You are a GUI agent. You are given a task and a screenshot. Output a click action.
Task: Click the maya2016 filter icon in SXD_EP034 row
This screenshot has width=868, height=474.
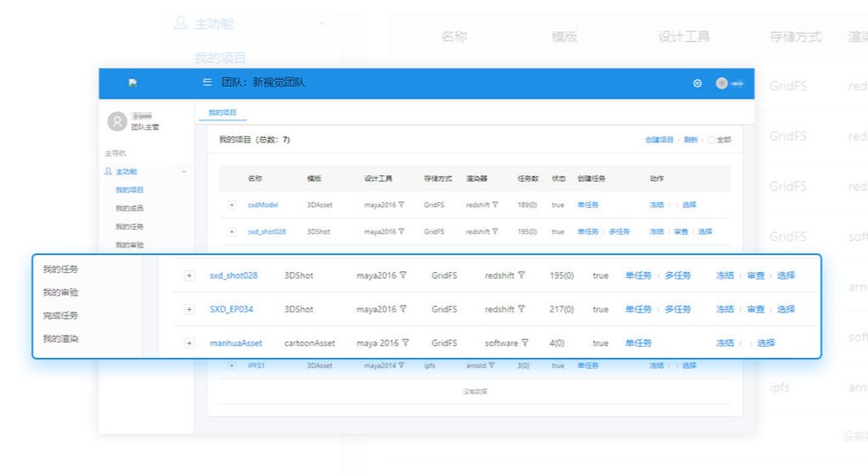(x=403, y=309)
